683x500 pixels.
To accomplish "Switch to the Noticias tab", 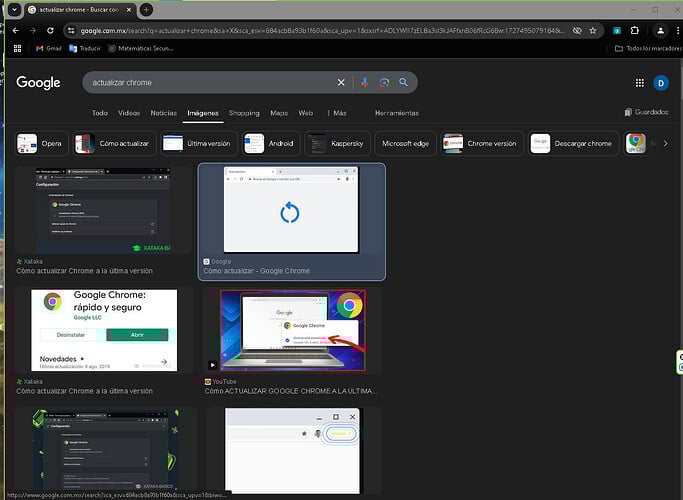I will tap(163, 113).
